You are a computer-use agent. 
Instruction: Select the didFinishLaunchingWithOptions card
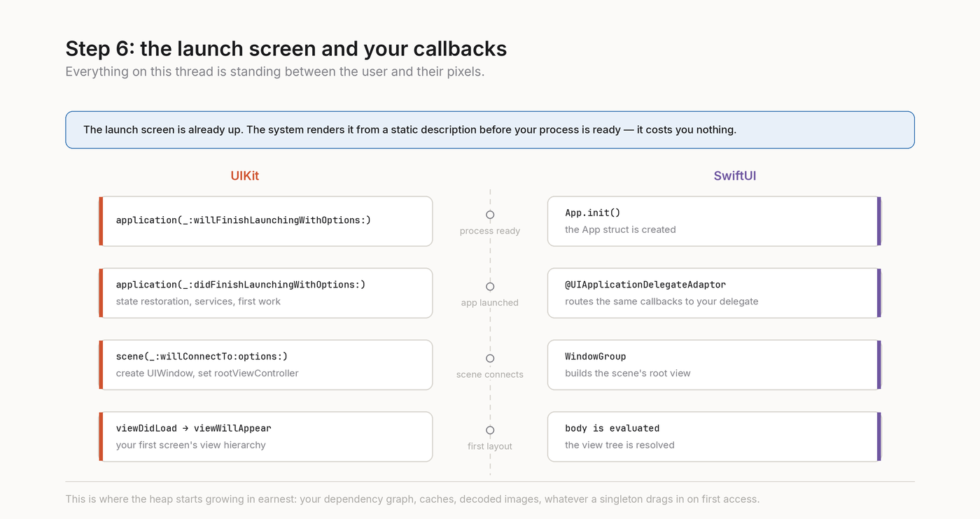pyautogui.click(x=266, y=293)
